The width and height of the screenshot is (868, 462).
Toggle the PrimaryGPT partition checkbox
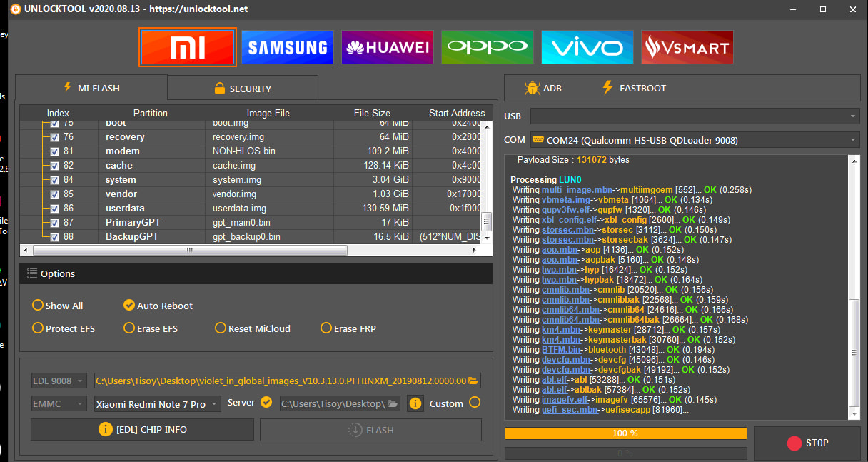point(54,223)
